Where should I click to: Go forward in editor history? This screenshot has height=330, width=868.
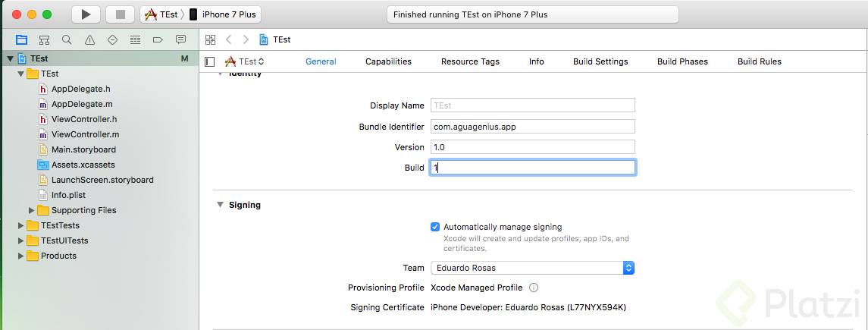(x=246, y=40)
